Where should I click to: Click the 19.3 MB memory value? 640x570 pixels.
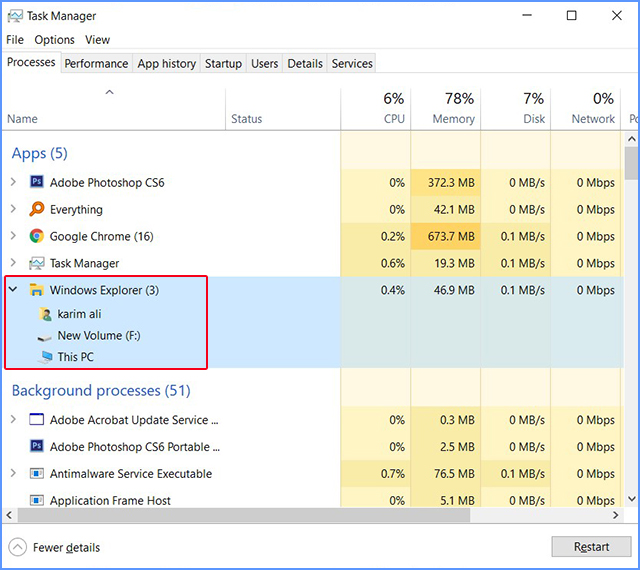click(x=454, y=263)
